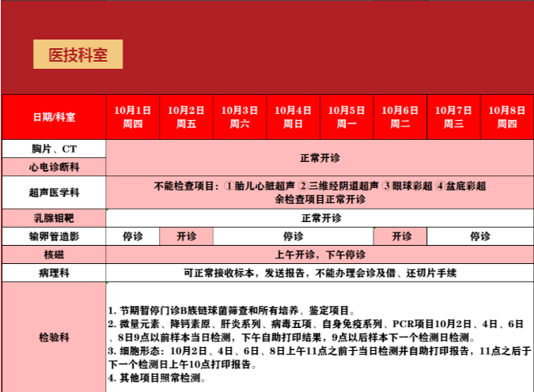Image resolution: width=534 pixels, height=392 pixels.
Task: Select the 10月1日 周四 column header
Action: pyautogui.click(x=133, y=117)
